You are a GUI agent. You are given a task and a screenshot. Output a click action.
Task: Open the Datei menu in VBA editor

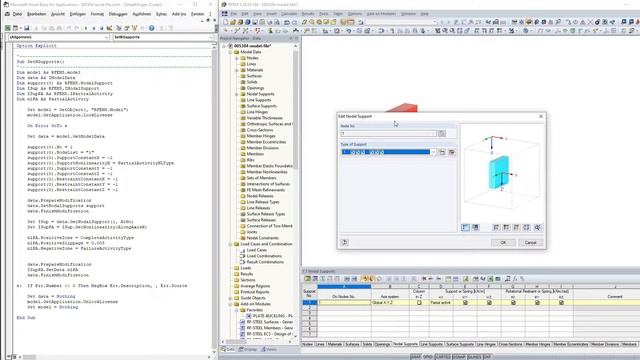click(x=17, y=14)
